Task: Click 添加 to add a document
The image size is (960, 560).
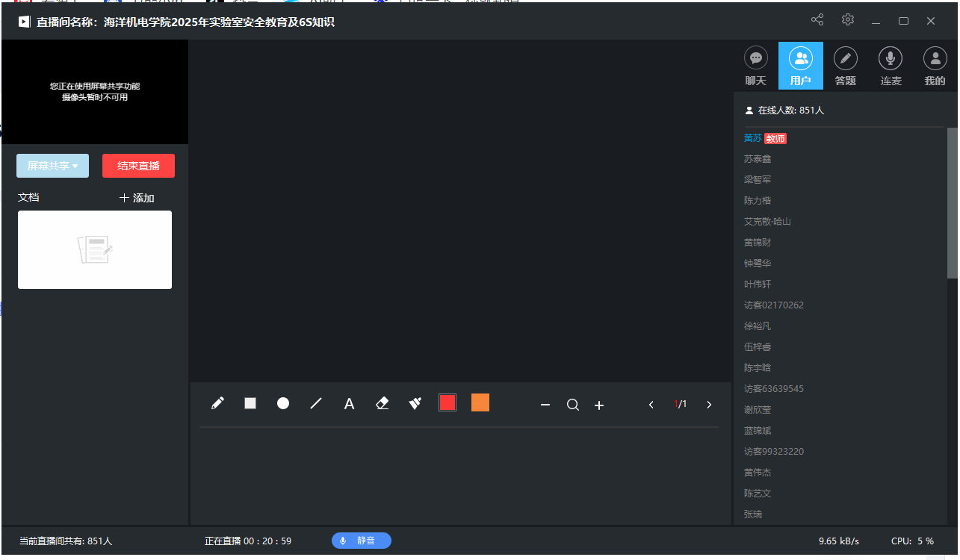Action: 137,198
